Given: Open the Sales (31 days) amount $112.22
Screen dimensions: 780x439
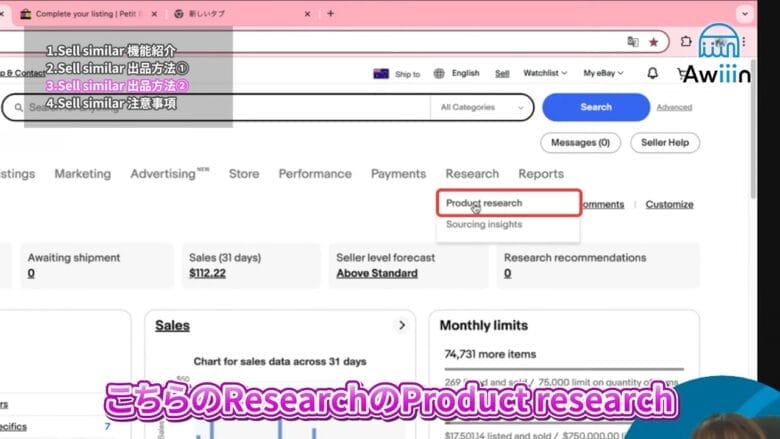Looking at the screenshot, I should (207, 273).
